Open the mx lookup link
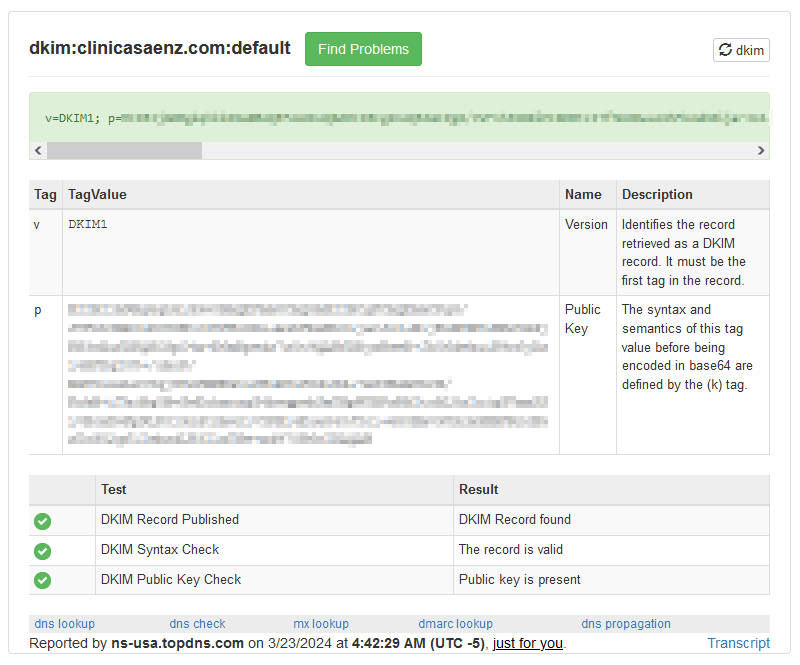Image resolution: width=800 pixels, height=665 pixels. pos(321,624)
